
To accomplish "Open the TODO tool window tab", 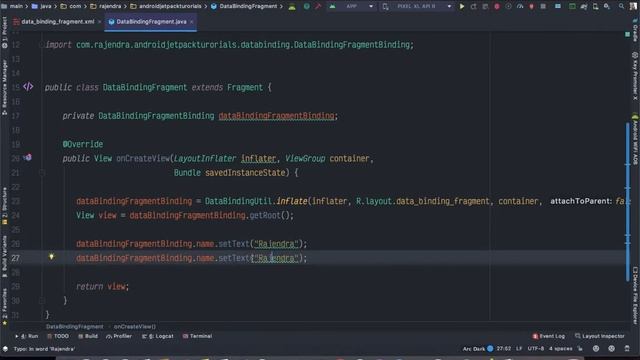I will click(x=58, y=336).
